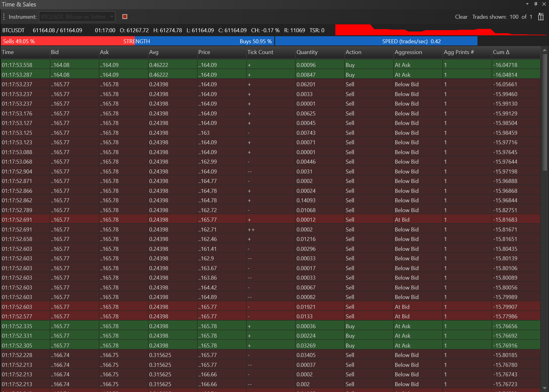Click the Clear button
The width and height of the screenshot is (549, 392).
tap(461, 17)
